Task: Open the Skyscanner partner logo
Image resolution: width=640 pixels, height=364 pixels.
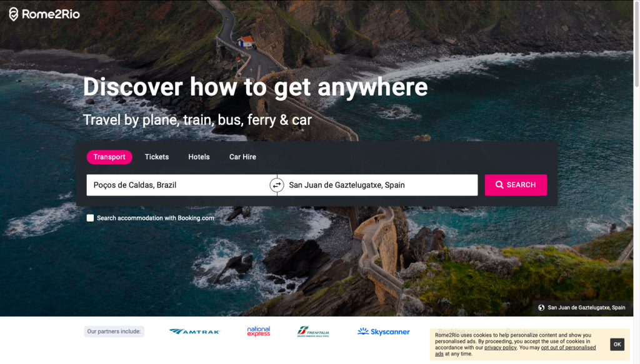Action: tap(384, 332)
